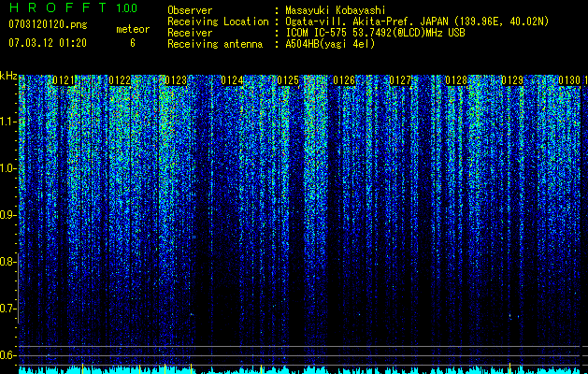Click the 0.8 kHz axis tick label

(7, 262)
